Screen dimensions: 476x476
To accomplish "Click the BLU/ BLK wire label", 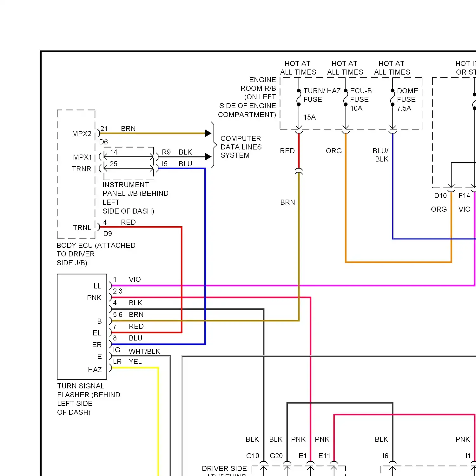I will [380, 155].
